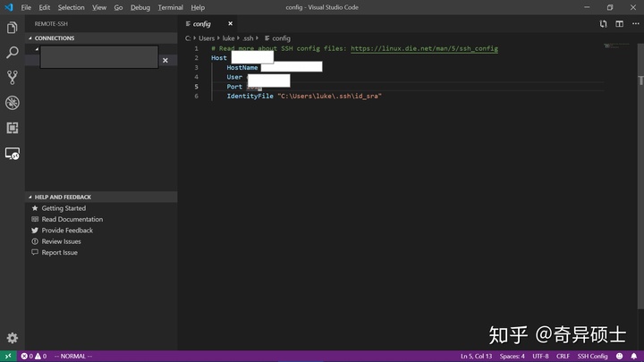Open Review Issues link
This screenshot has width=644, height=362.
61,241
